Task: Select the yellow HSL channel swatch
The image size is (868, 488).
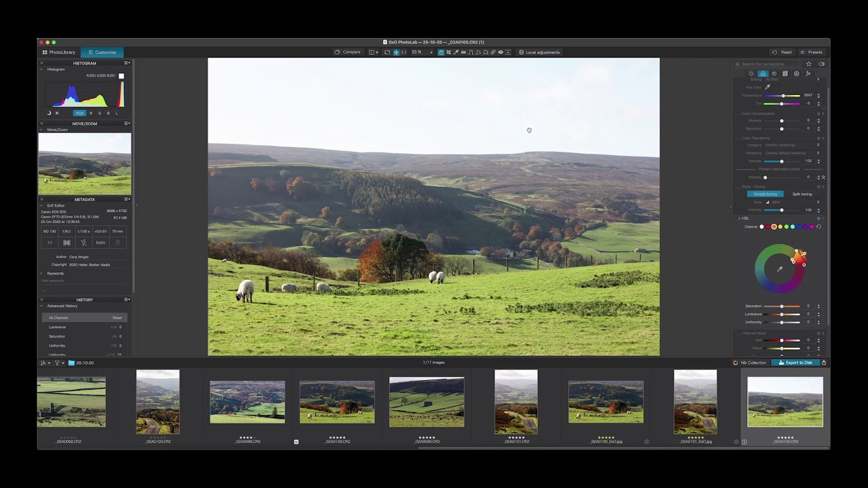Action: 780,226
